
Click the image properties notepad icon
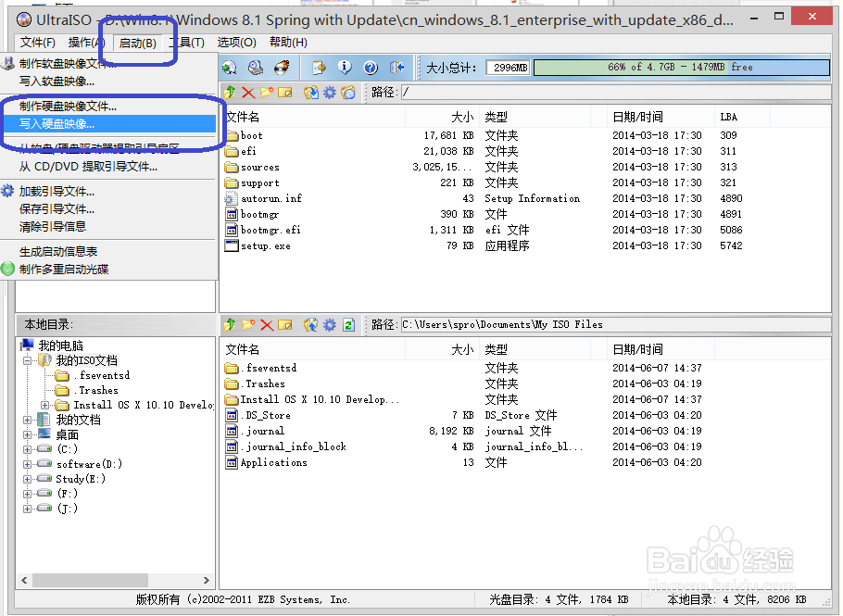[x=319, y=68]
